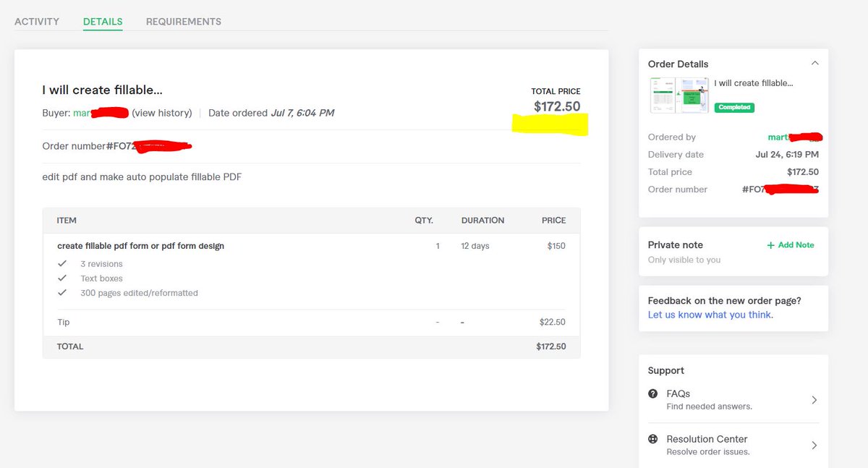868x468 pixels.
Task: Click the Resolution Center icon
Action: pos(653,439)
